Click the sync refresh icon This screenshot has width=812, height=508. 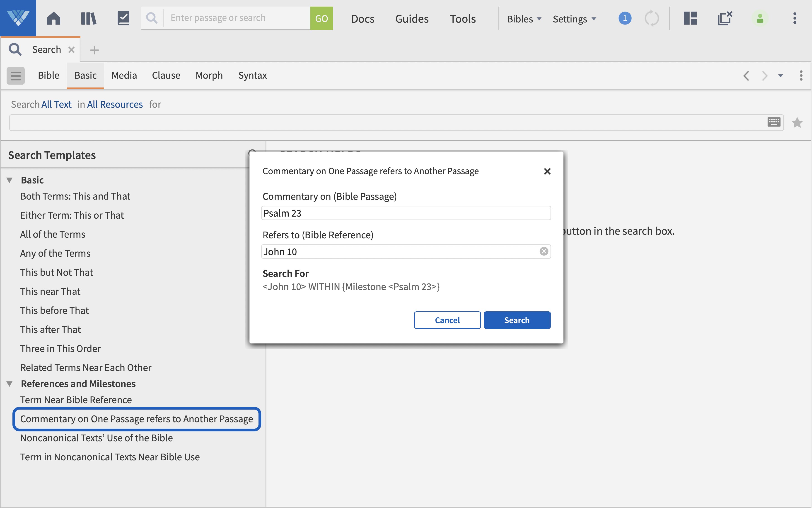[652, 18]
